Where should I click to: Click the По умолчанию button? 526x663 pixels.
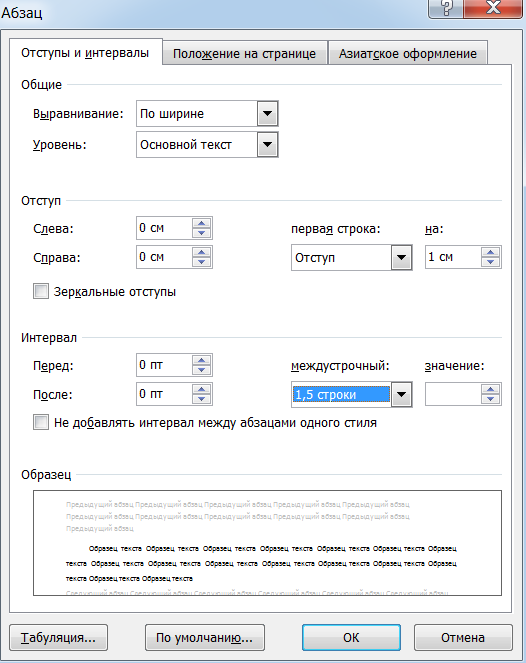tap(205, 637)
